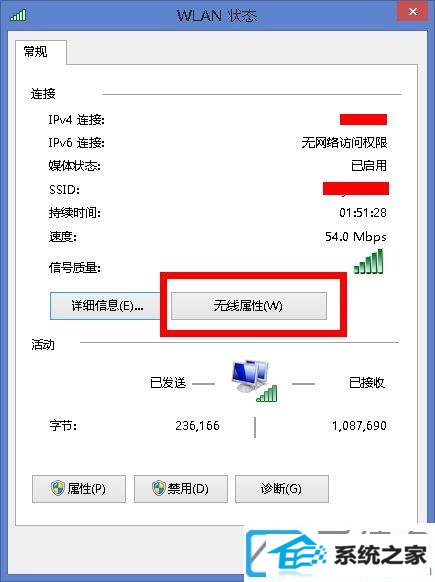Click the WLAN signal icon in title bar
The height and width of the screenshot is (582, 435).
(18, 15)
